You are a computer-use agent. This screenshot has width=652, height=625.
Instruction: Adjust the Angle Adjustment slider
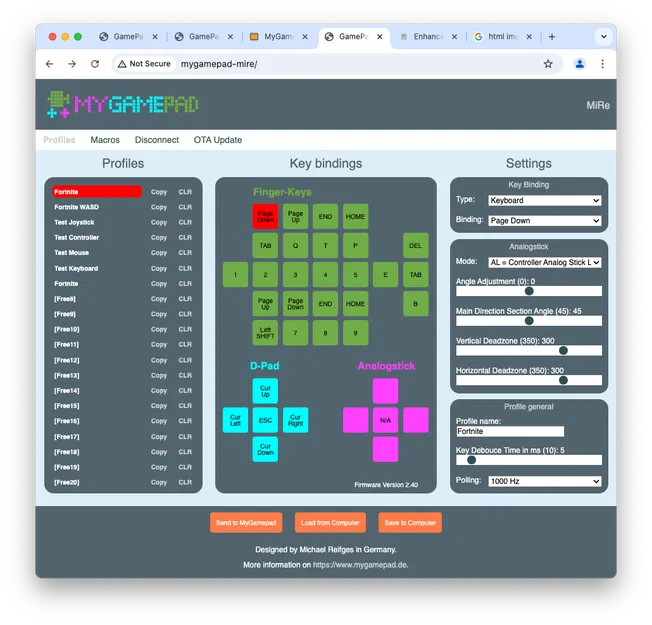click(x=529, y=291)
